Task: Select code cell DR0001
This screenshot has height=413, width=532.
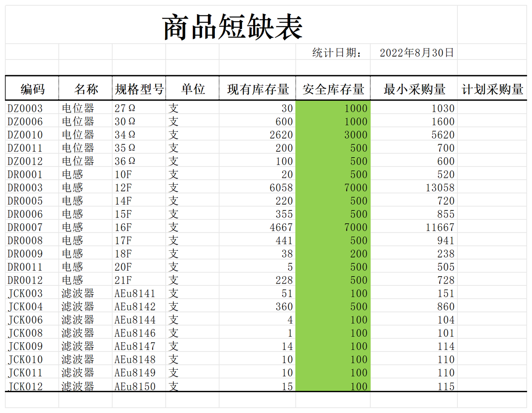Action: [x=32, y=174]
